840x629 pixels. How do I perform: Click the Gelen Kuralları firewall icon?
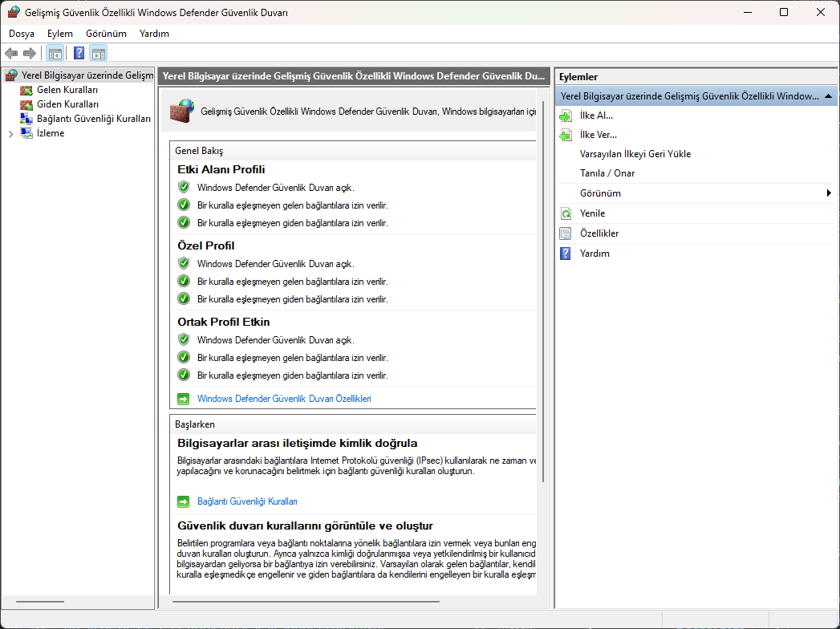[x=26, y=90]
